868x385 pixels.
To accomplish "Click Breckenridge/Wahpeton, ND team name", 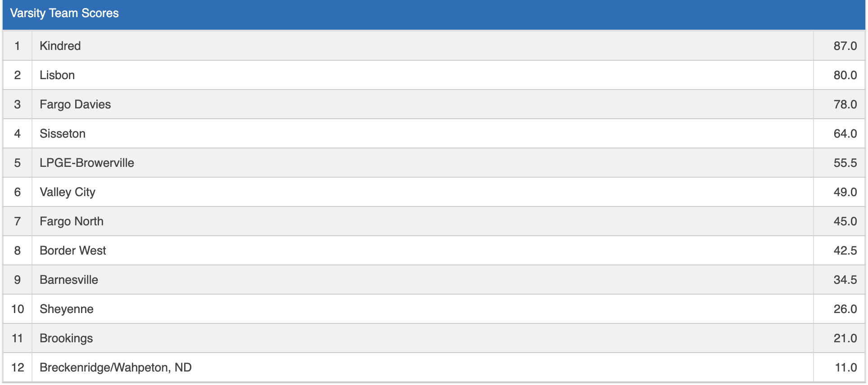I will [x=116, y=367].
